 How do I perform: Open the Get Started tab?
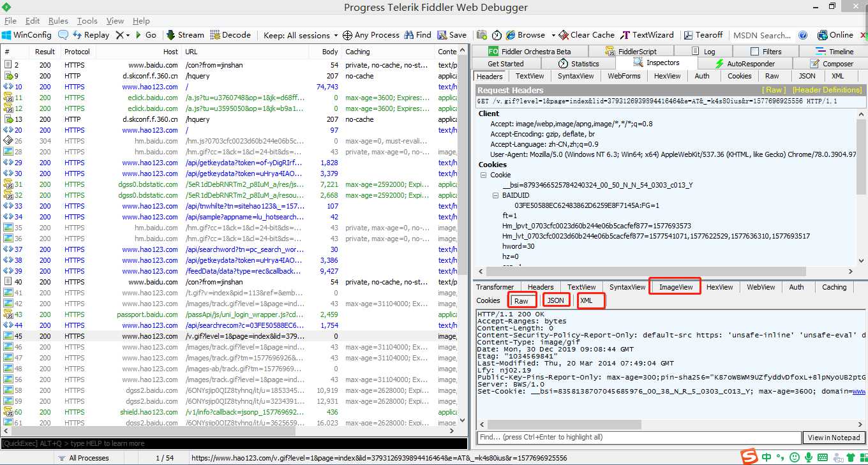505,64
